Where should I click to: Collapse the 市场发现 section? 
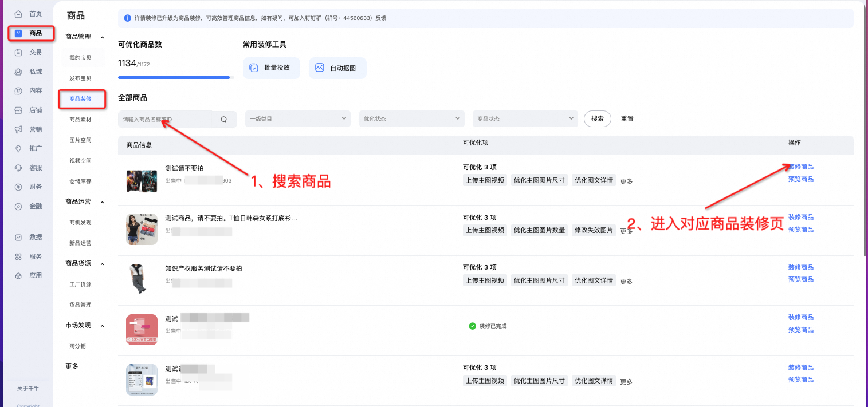(103, 326)
